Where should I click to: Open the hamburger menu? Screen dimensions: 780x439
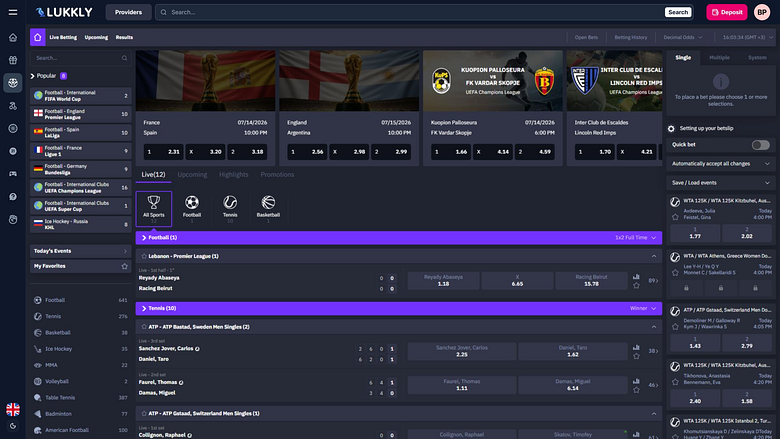(13, 12)
